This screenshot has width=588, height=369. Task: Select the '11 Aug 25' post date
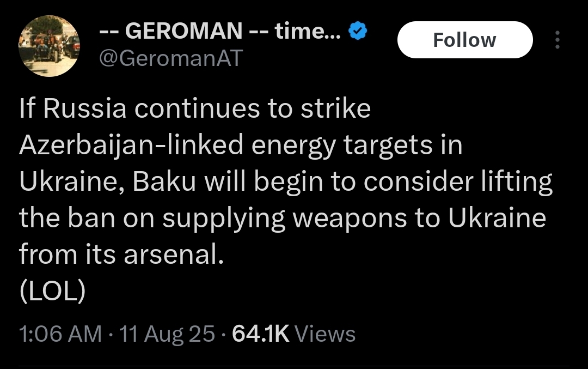(167, 334)
